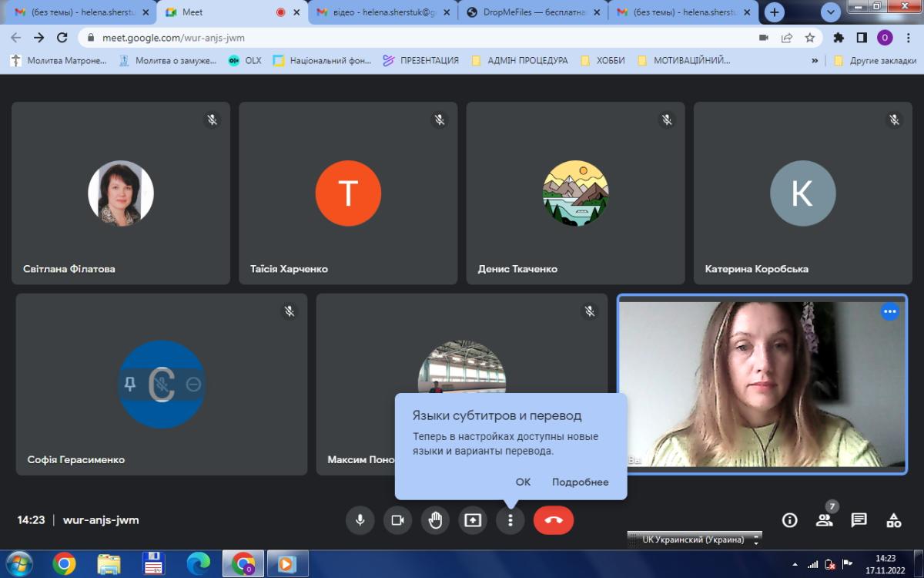Open meeting details info icon

point(789,520)
